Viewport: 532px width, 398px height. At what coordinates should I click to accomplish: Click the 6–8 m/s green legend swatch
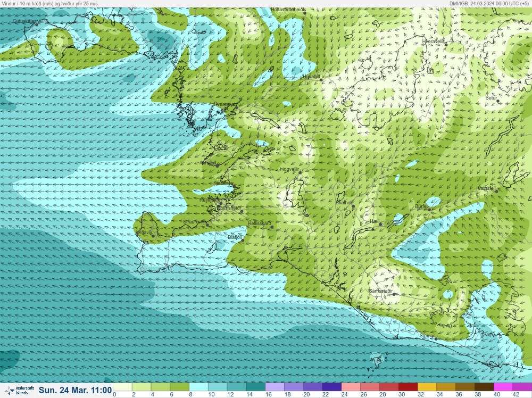(x=179, y=387)
